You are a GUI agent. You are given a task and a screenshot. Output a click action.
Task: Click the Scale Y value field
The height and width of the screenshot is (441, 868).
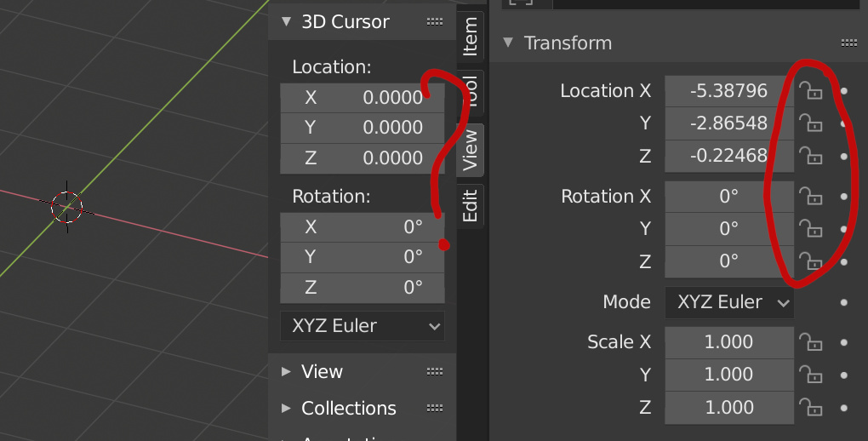coord(729,375)
